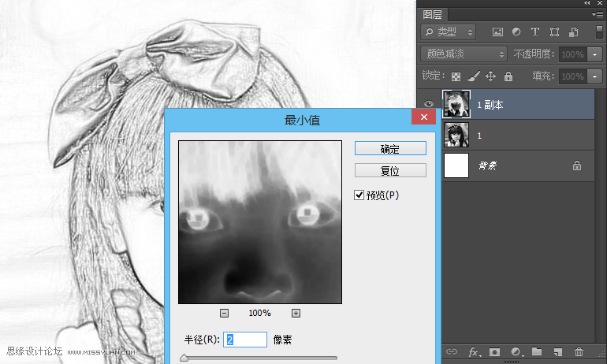Zoom out the filter preview
607x364 pixels.
point(224,314)
